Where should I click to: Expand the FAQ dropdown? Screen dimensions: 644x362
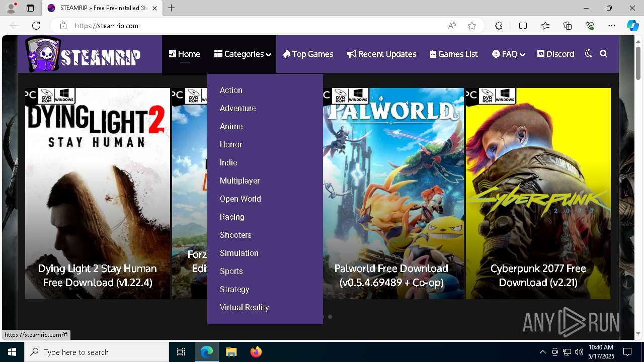(x=508, y=54)
